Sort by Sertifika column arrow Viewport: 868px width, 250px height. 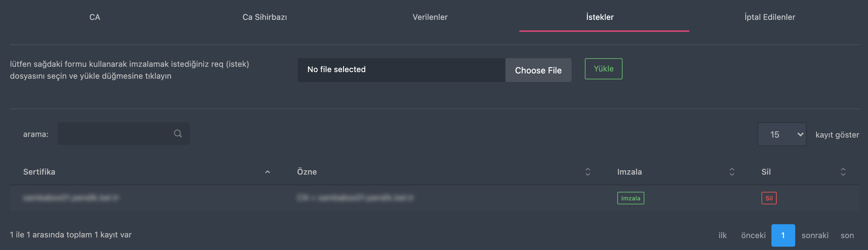coord(268,172)
